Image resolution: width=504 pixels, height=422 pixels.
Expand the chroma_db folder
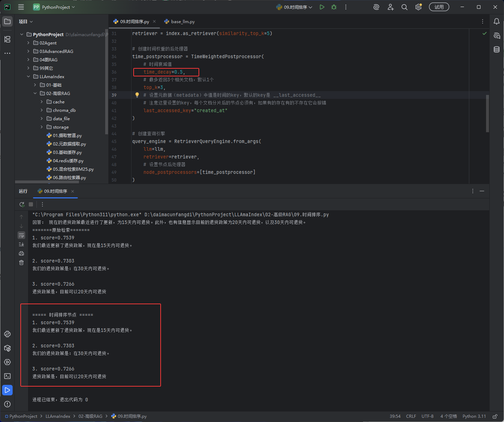(x=42, y=110)
